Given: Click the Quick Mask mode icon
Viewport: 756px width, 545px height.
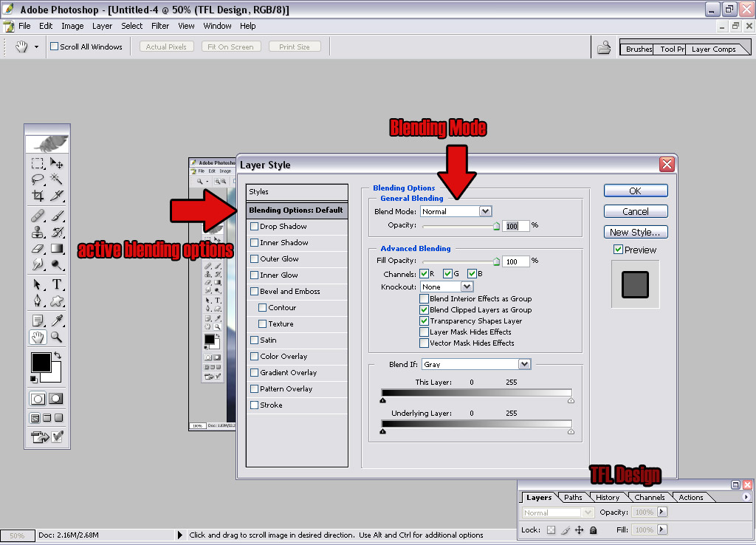Looking at the screenshot, I should click(x=56, y=399).
